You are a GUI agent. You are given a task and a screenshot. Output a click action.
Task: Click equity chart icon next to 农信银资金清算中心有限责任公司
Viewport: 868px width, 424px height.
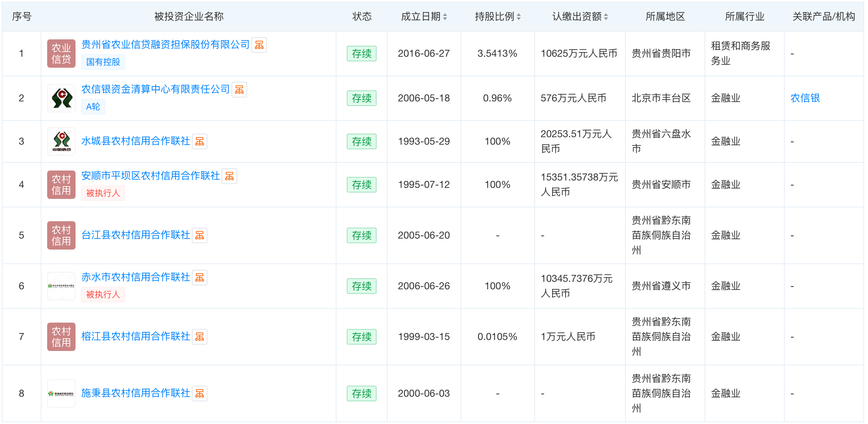point(239,90)
